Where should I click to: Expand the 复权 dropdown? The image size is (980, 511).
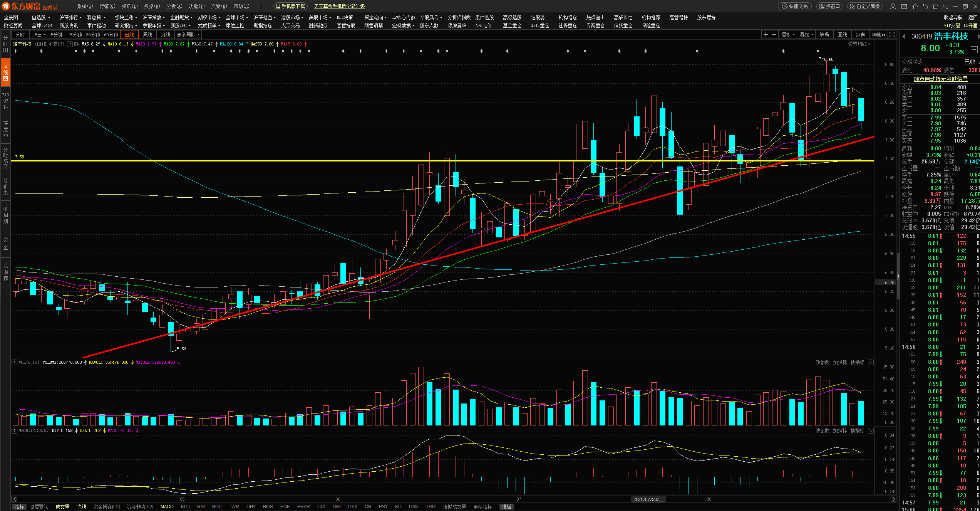788,35
